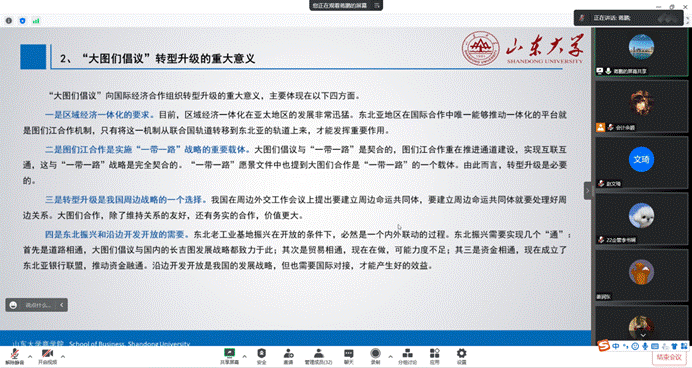Viewport: 692px width, 368px height.
Task: Turn on camera via 开启视频
Action: point(47,357)
